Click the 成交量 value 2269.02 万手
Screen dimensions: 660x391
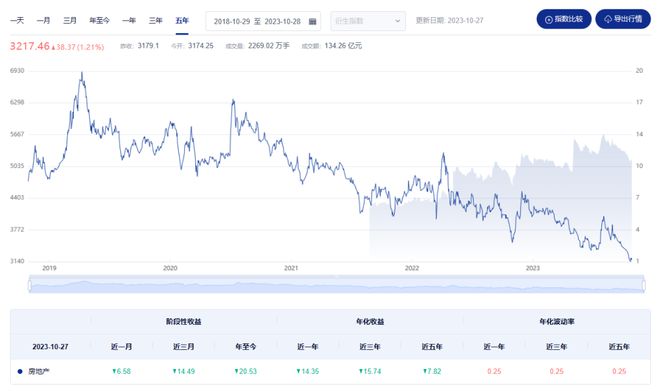pyautogui.click(x=269, y=45)
